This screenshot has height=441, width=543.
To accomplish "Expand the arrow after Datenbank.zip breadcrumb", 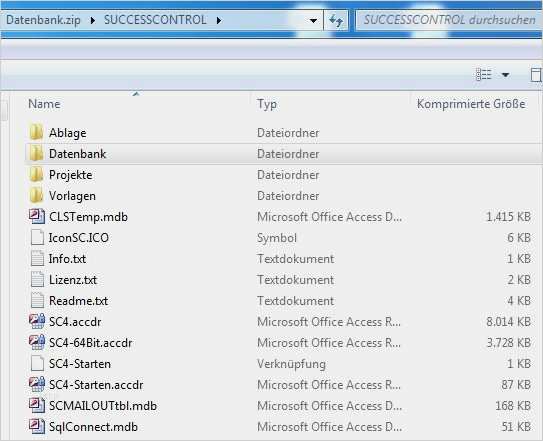I will (x=92, y=20).
